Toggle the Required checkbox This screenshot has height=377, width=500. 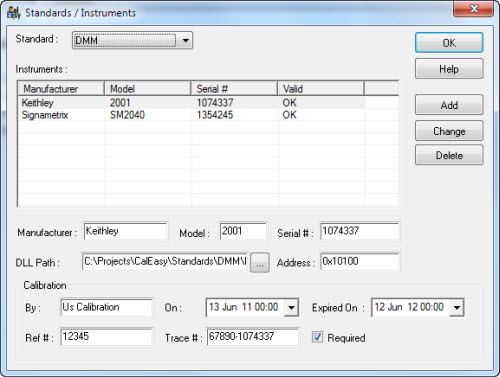pos(317,337)
